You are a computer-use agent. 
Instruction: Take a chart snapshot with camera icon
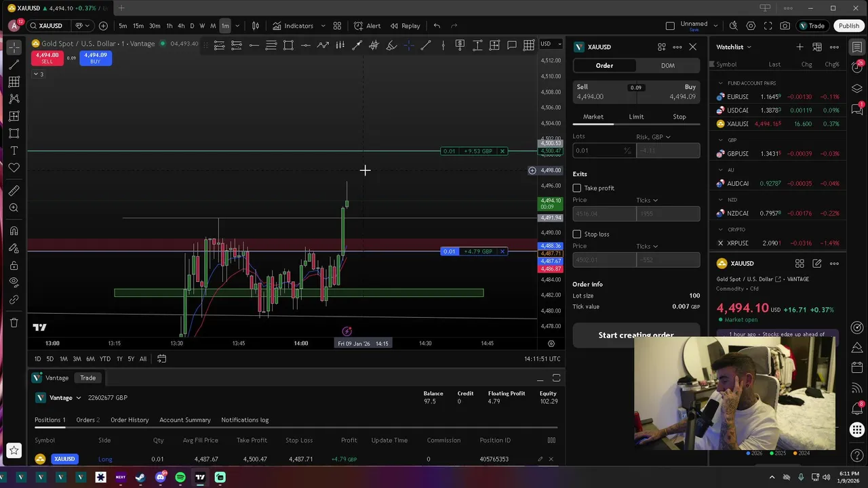pos(785,26)
